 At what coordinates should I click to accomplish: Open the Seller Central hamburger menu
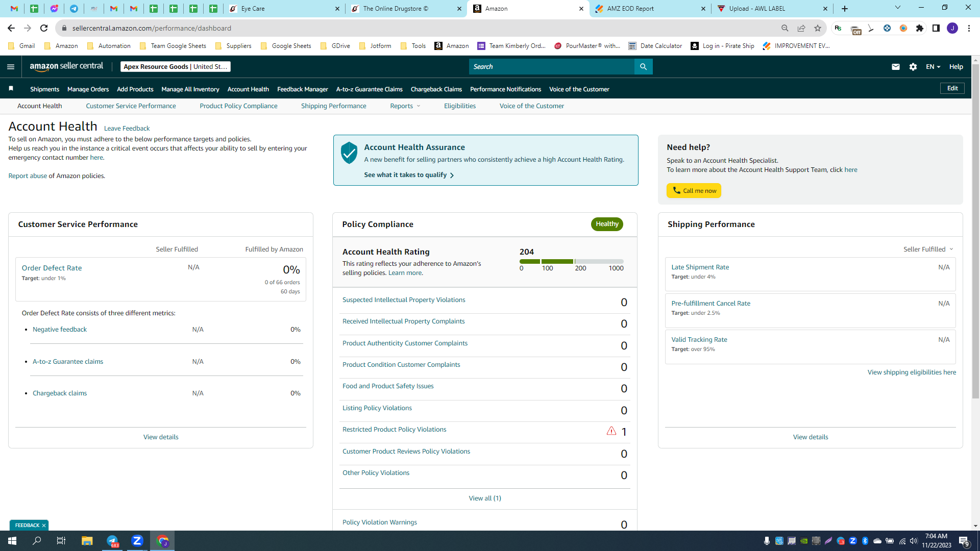[x=11, y=67]
